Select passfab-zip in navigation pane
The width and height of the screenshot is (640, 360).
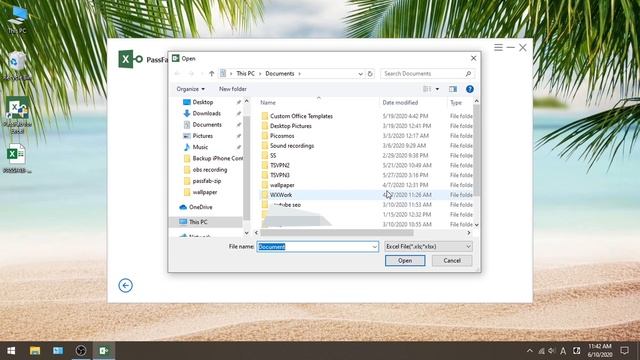[208, 181]
